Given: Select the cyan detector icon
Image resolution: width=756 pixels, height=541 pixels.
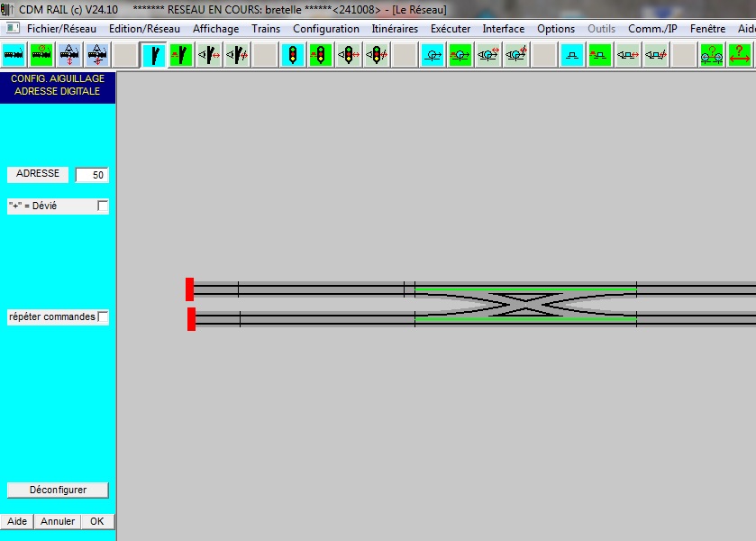Looking at the screenshot, I should click(572, 54).
